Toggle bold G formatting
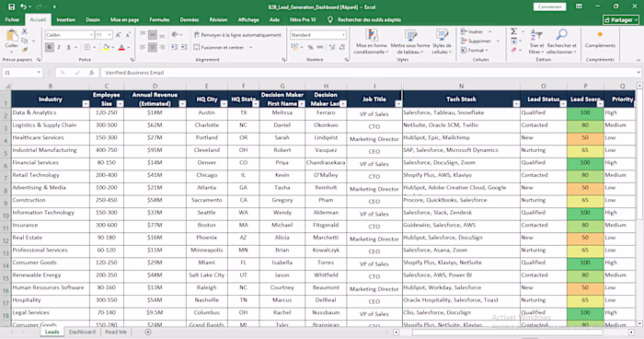644x339 pixels. pyautogui.click(x=50, y=47)
